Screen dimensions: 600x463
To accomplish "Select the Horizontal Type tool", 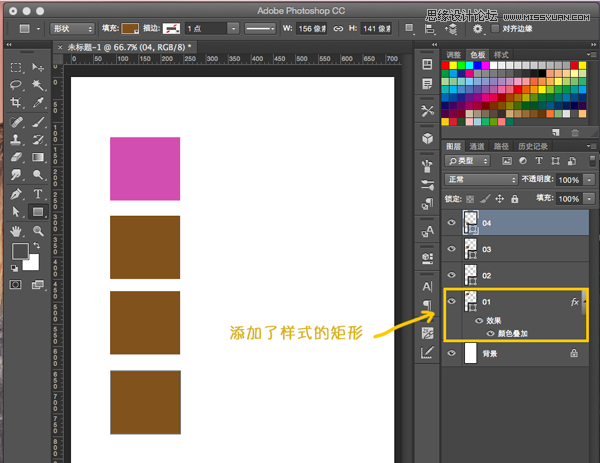I will click(38, 194).
